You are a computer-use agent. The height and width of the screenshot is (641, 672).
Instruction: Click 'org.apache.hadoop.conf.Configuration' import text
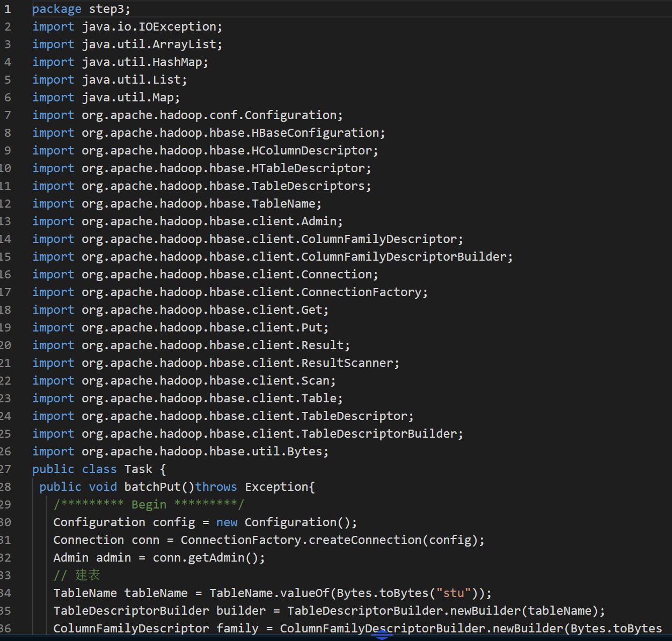point(209,115)
